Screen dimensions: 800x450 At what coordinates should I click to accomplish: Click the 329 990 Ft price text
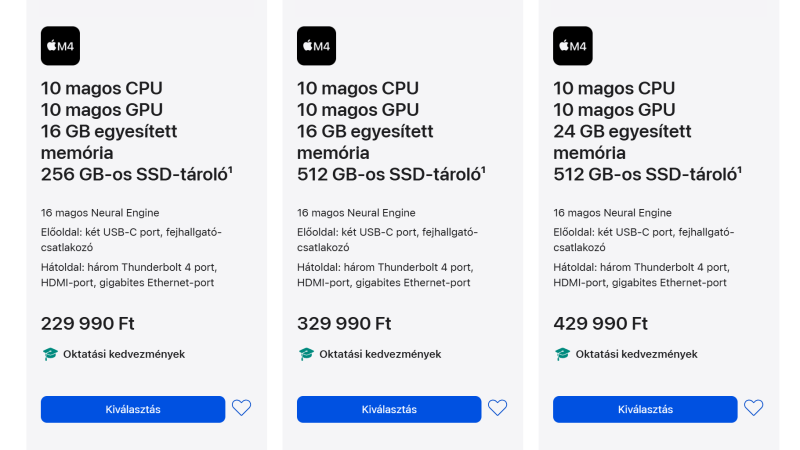point(343,323)
